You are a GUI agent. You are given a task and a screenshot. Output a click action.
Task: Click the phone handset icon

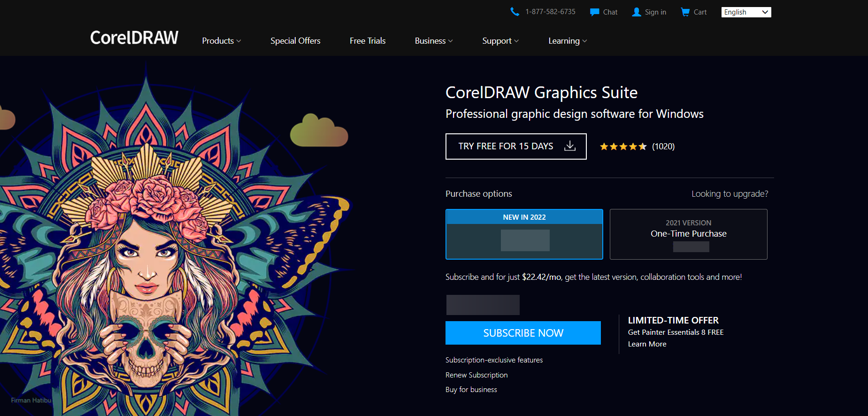(x=515, y=12)
